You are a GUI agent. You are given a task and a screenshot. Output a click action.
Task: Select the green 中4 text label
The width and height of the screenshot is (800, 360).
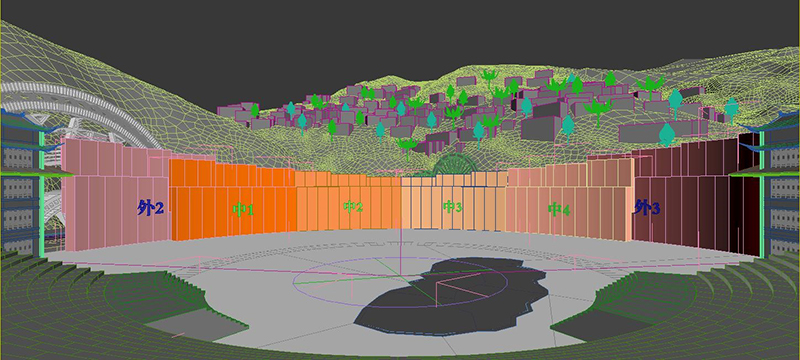pyautogui.click(x=559, y=209)
